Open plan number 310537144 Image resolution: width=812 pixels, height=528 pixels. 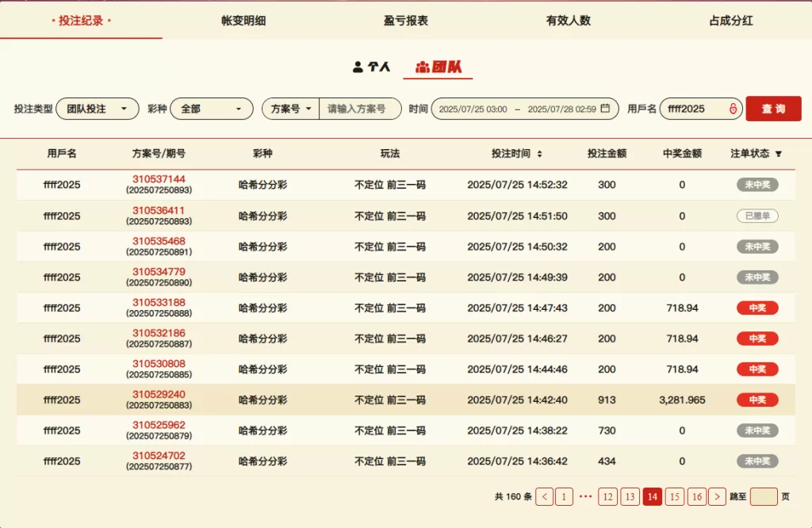point(159,179)
